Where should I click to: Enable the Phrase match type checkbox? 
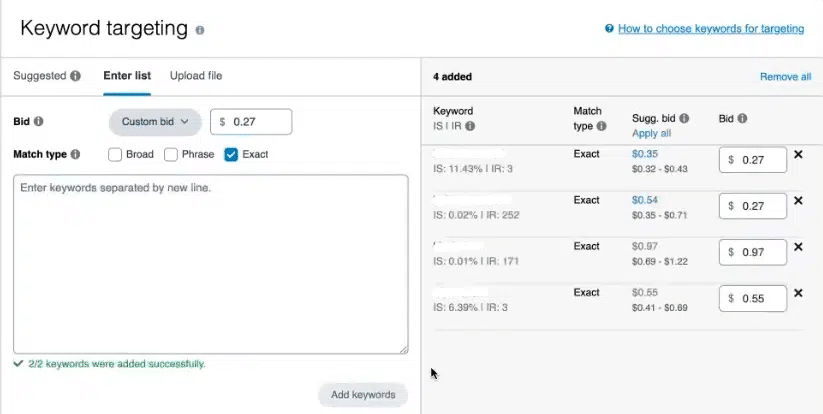[x=171, y=155]
